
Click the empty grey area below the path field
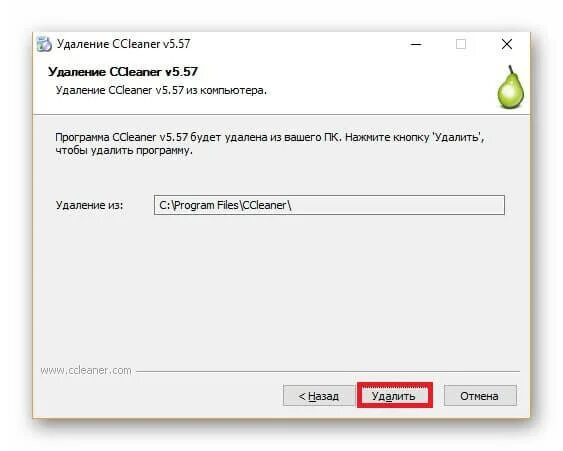coord(280,287)
